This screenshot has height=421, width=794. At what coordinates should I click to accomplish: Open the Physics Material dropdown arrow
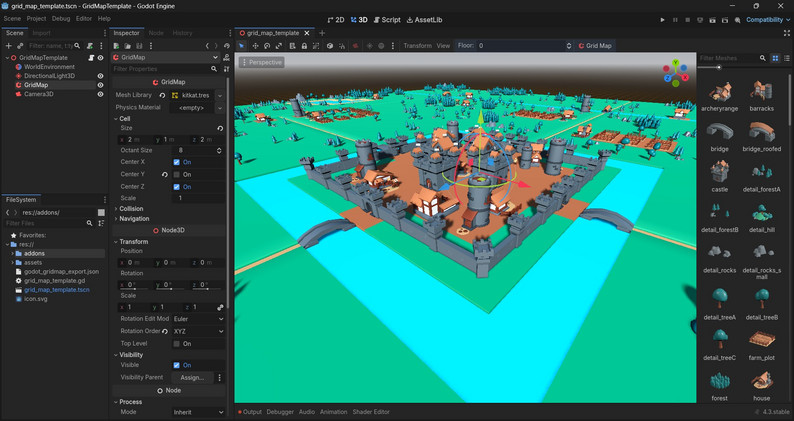[220, 108]
